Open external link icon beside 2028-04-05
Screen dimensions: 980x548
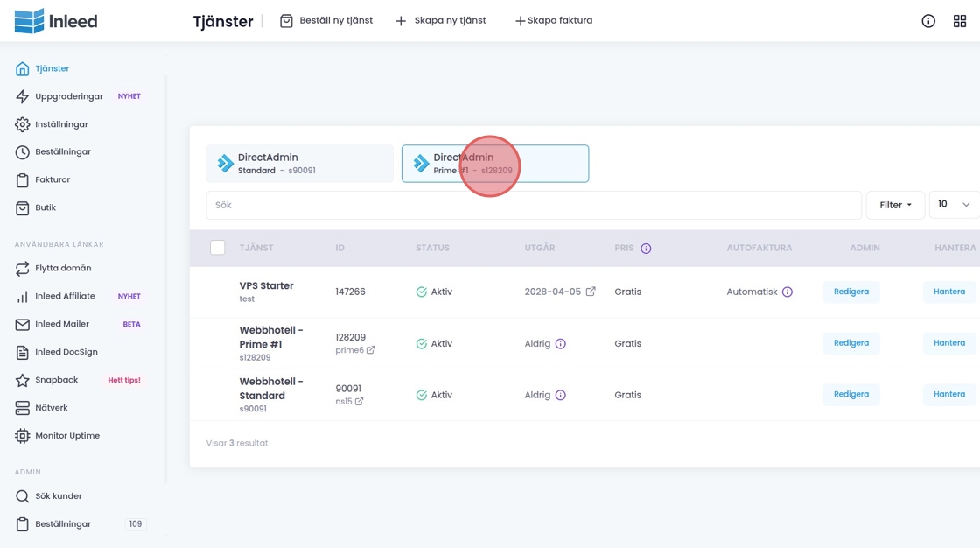tap(591, 292)
